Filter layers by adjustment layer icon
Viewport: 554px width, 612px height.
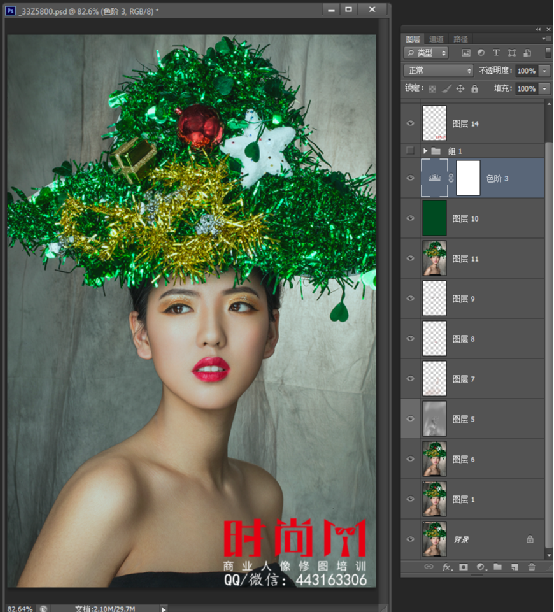point(481,53)
